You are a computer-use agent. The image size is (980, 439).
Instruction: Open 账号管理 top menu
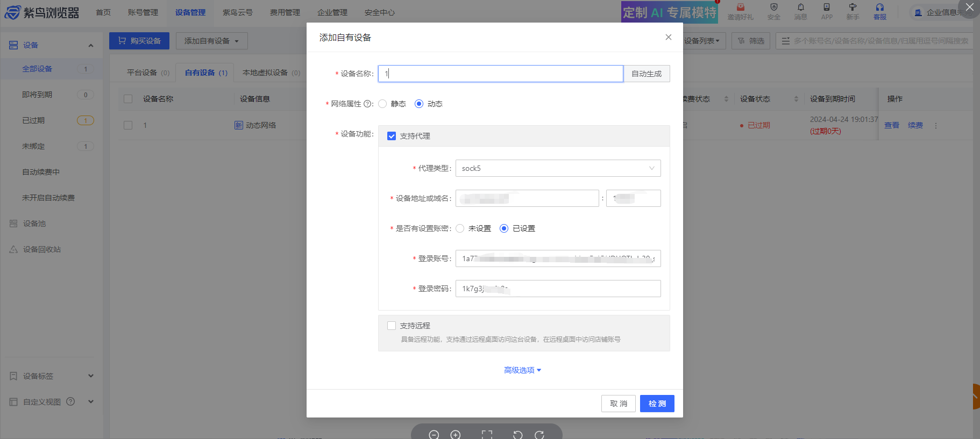[x=143, y=12]
